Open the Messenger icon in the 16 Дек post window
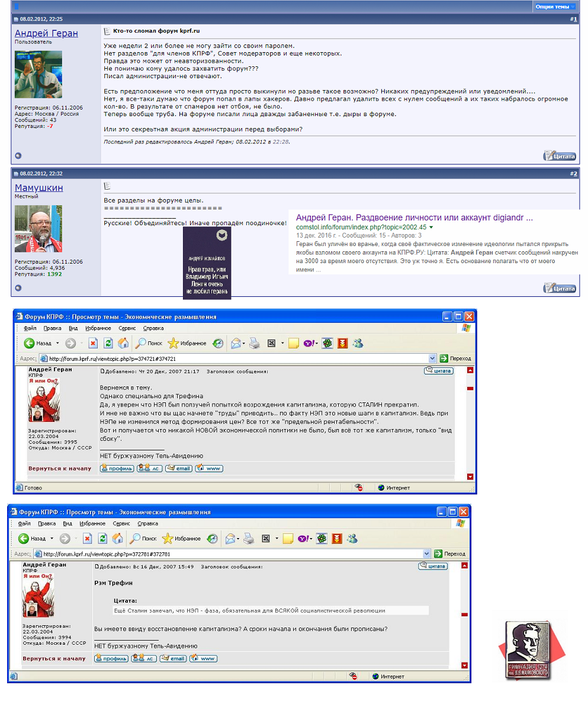Viewport: 588px width, 704px height. (x=352, y=539)
